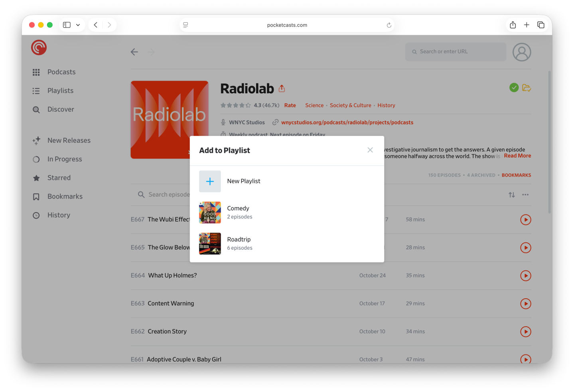Share the Radiolab podcast

[x=282, y=88]
